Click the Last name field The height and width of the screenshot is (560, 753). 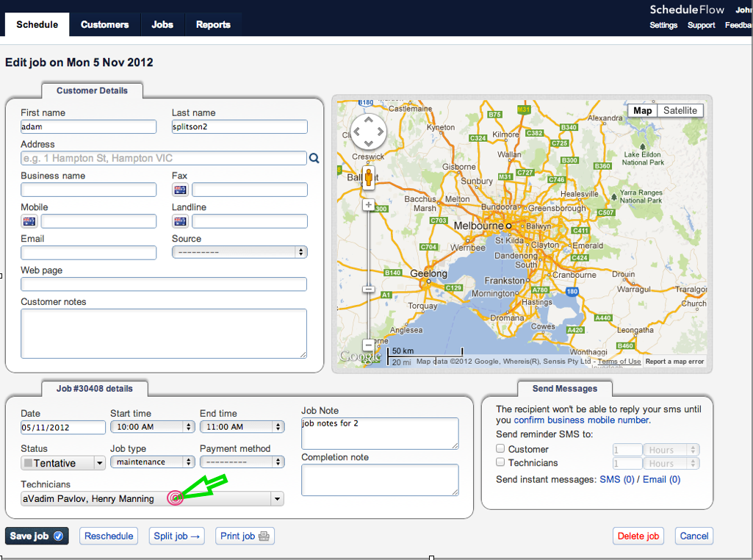[239, 127]
